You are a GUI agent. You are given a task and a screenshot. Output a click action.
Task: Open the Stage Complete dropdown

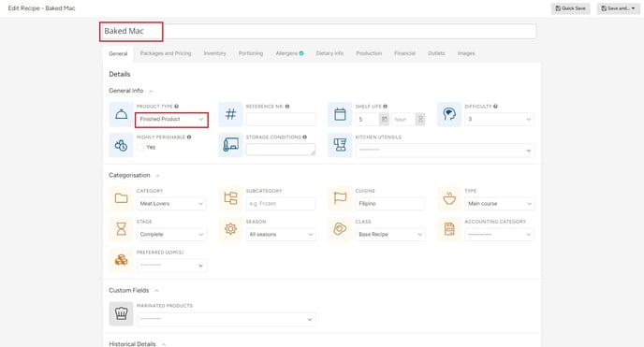[171, 234]
